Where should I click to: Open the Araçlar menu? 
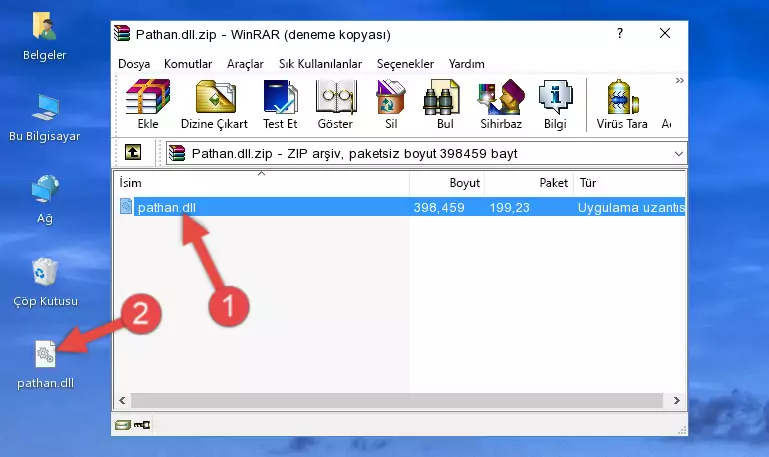245,64
